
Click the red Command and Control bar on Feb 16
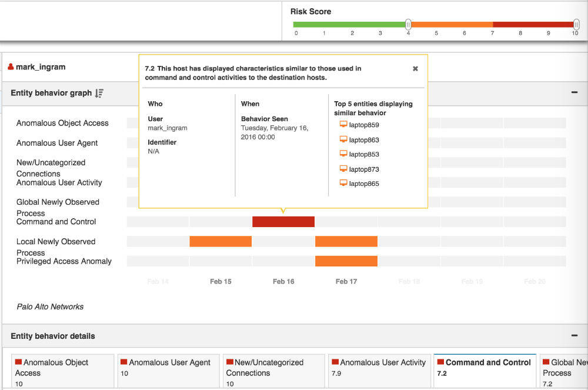(283, 222)
